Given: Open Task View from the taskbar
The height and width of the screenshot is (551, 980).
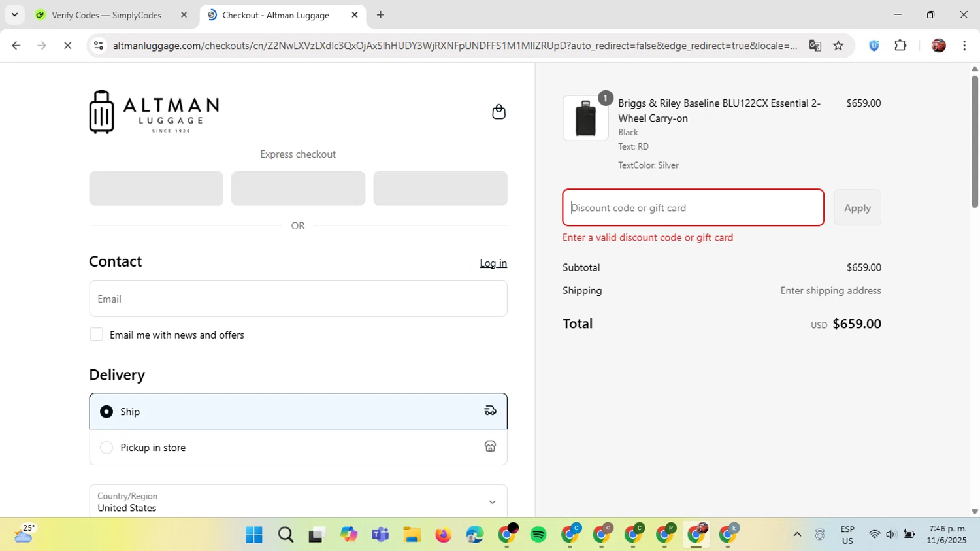Looking at the screenshot, I should (317, 535).
